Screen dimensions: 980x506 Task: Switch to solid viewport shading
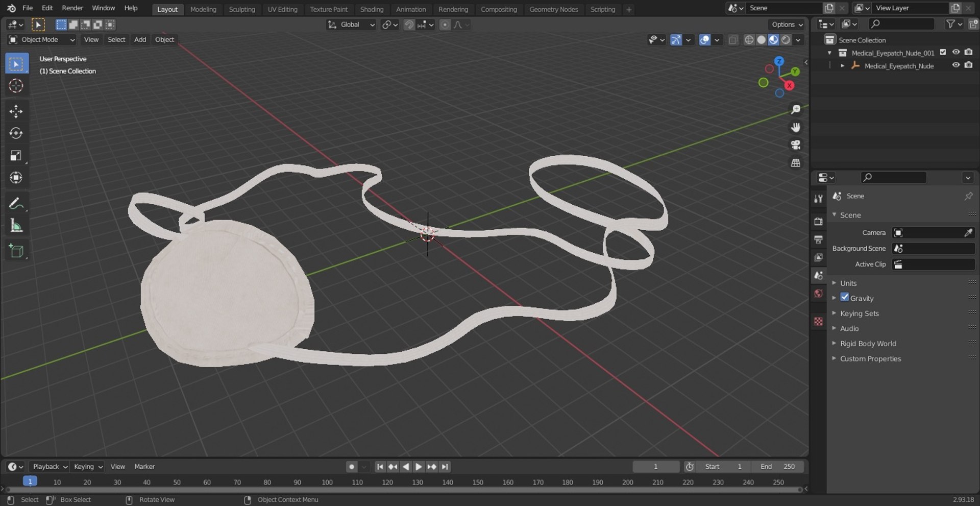(x=761, y=40)
